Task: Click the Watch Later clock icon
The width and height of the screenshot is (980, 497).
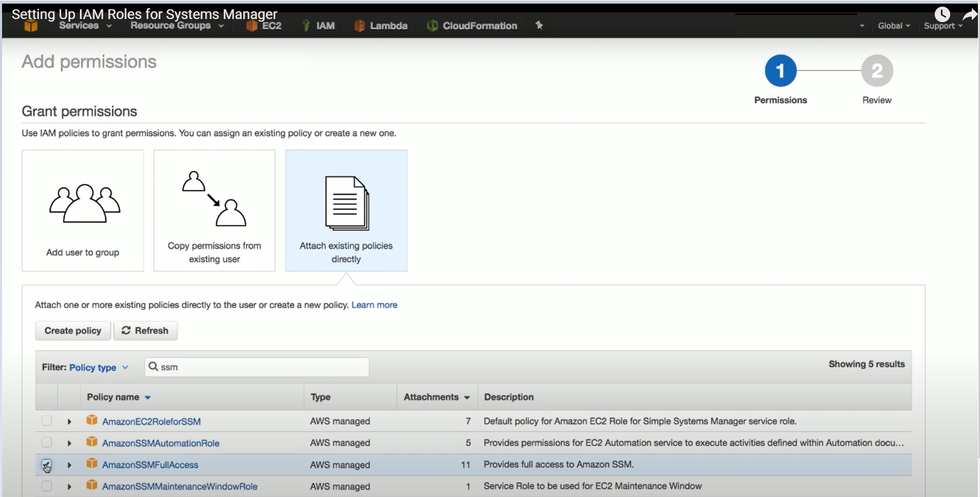Action: [x=942, y=14]
